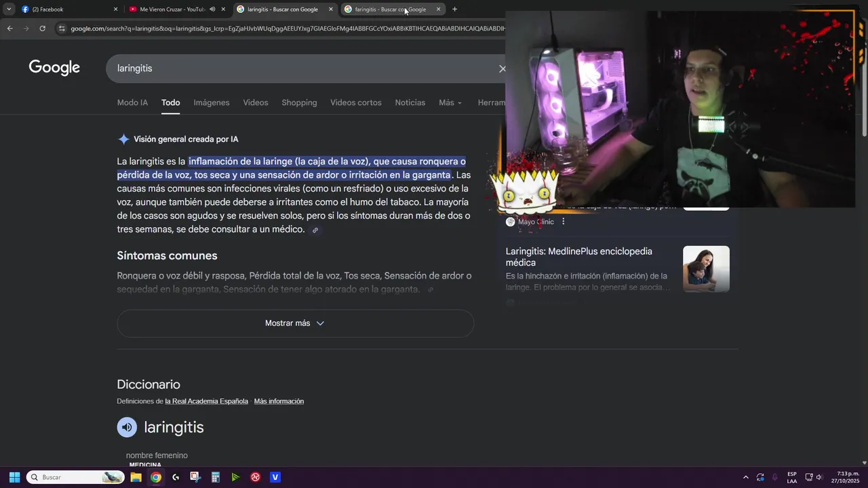Select the Shopping search tab

[x=299, y=102]
